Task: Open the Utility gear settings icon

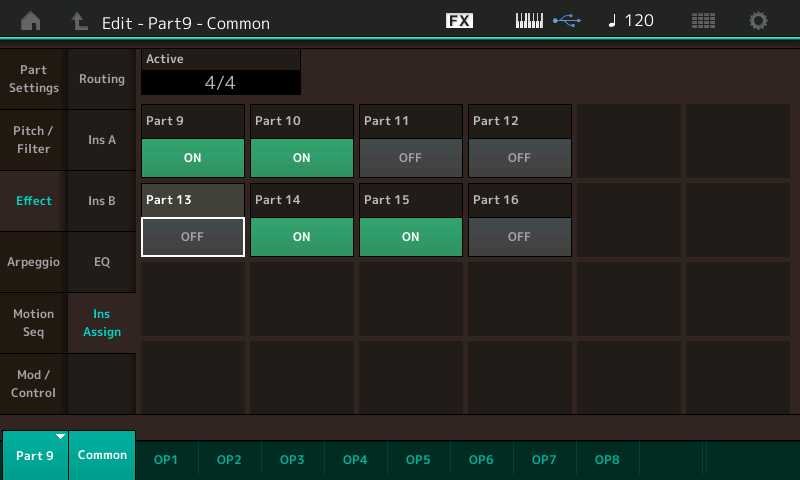Action: [759, 21]
